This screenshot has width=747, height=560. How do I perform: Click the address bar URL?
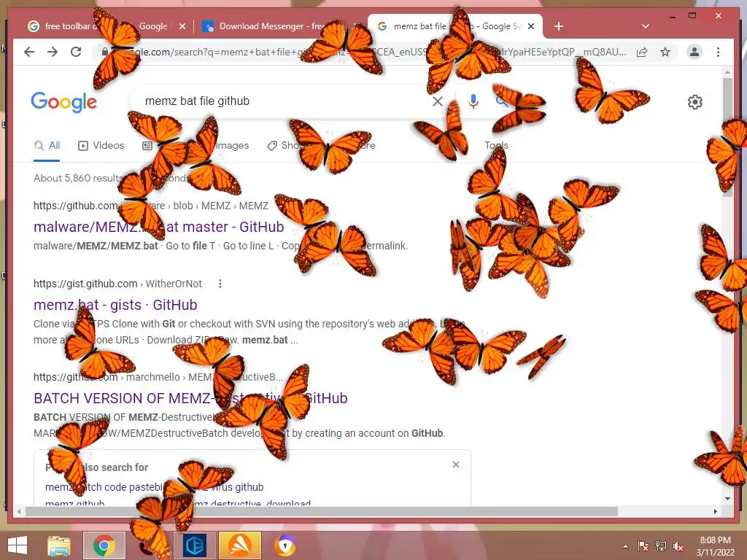click(362, 52)
